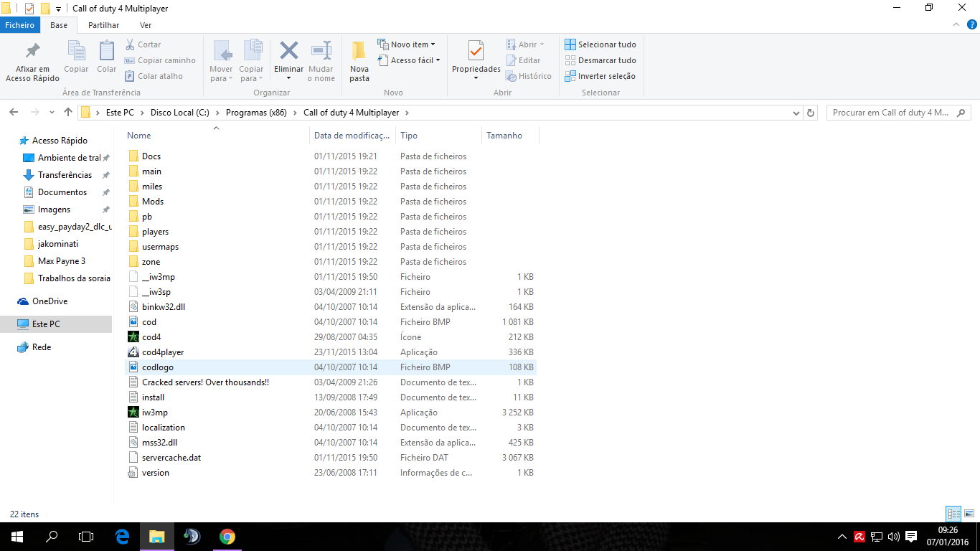This screenshot has width=980, height=551.
Task: Open the Action Center notifications icon
Action: pyautogui.click(x=911, y=537)
